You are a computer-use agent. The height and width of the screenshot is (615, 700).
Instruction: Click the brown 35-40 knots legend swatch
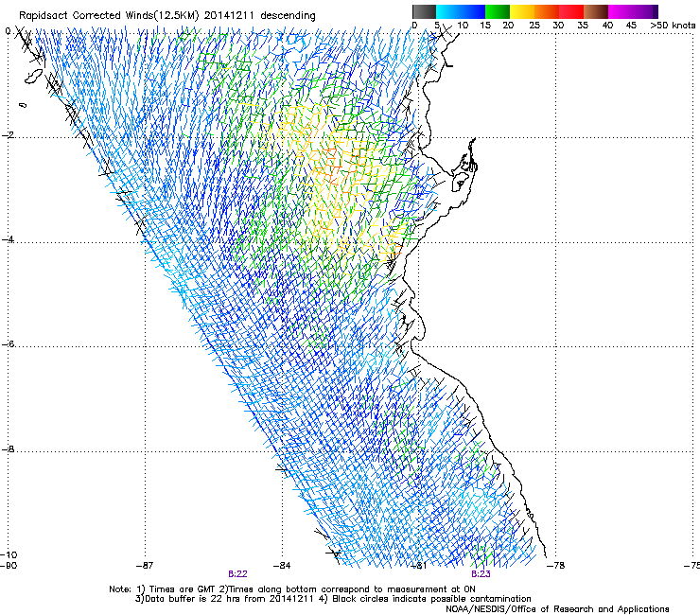click(x=596, y=11)
